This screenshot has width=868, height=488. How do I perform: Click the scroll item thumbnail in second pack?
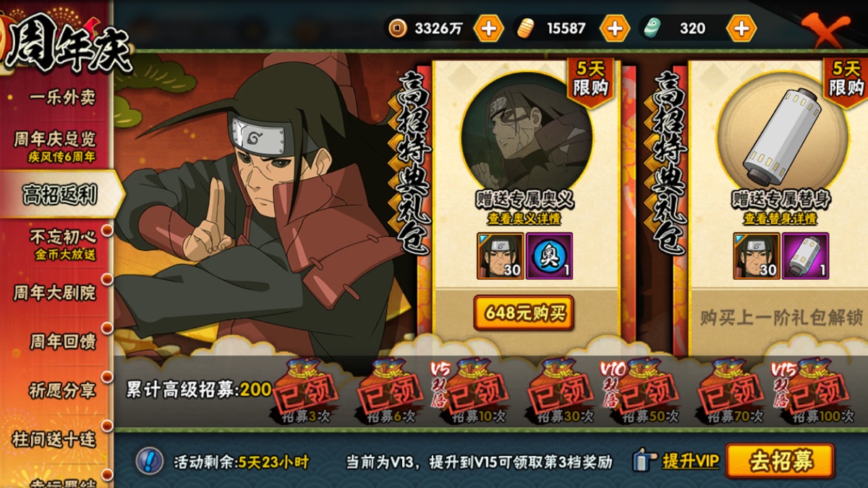[x=783, y=137]
